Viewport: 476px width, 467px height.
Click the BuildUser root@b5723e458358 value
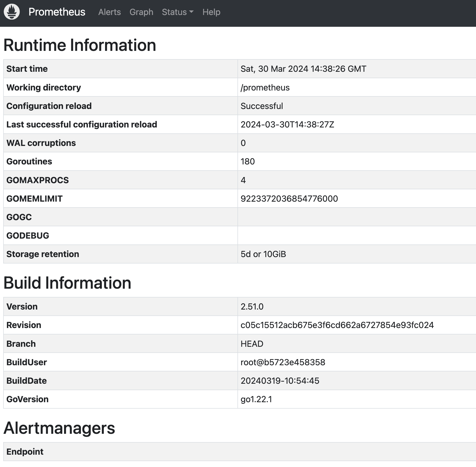click(x=282, y=362)
